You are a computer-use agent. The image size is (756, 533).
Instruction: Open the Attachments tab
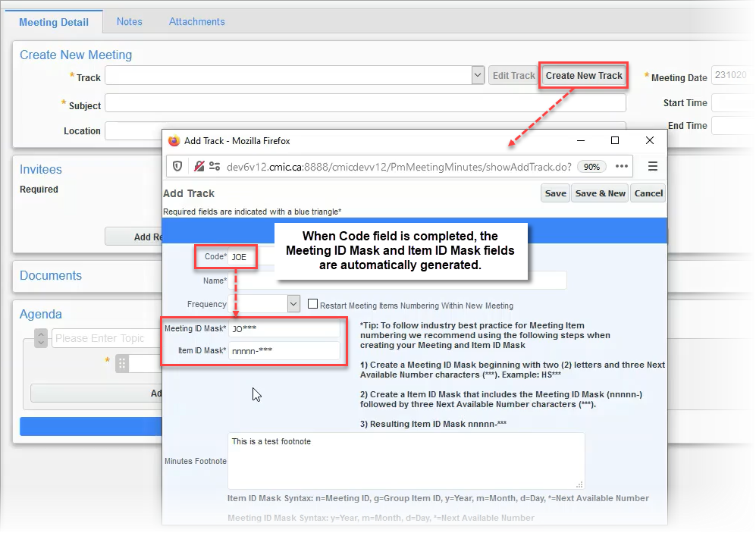tap(196, 22)
